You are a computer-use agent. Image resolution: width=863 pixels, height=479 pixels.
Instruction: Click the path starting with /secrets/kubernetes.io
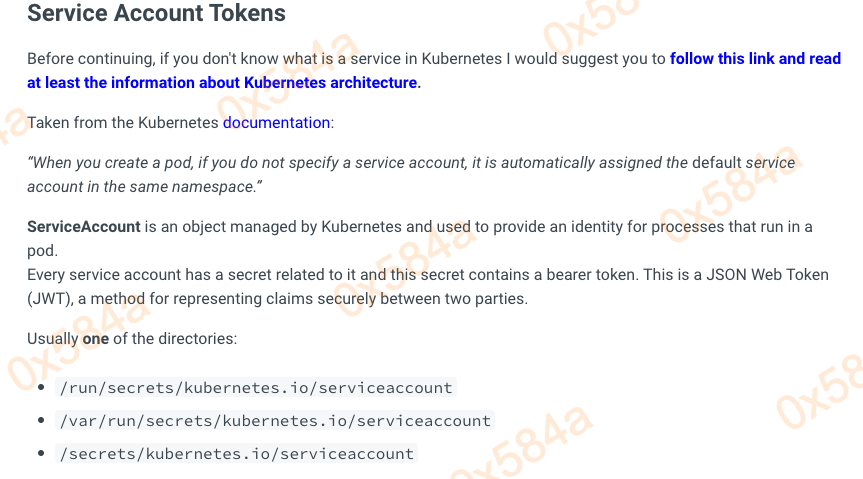click(x=237, y=454)
